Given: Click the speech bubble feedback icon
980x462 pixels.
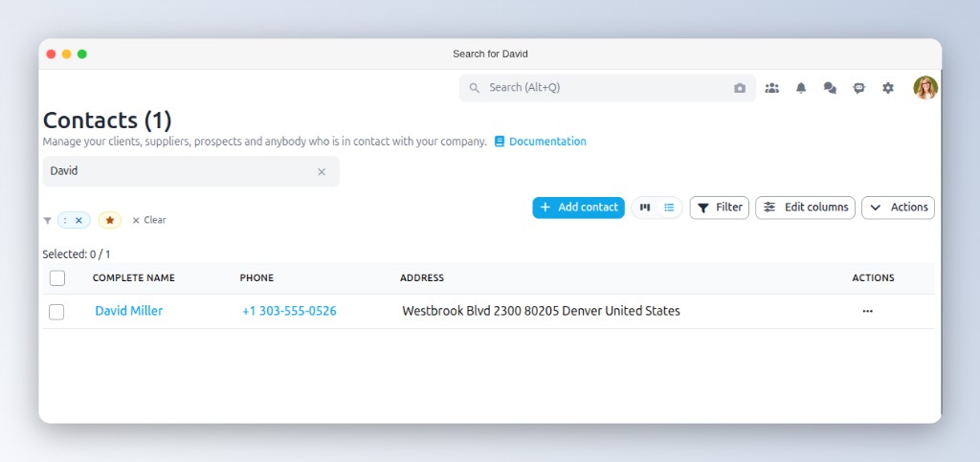Looking at the screenshot, I should 858,88.
